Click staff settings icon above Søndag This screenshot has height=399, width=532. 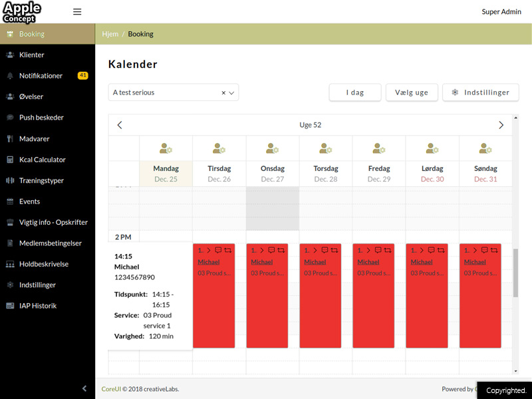tap(485, 148)
